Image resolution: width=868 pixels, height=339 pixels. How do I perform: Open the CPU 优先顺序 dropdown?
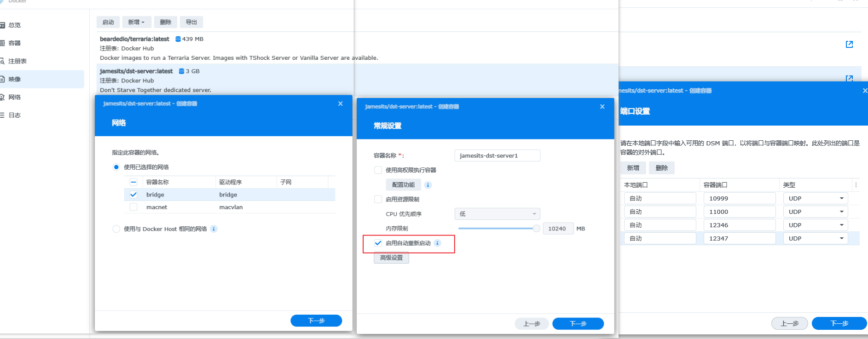(497, 214)
